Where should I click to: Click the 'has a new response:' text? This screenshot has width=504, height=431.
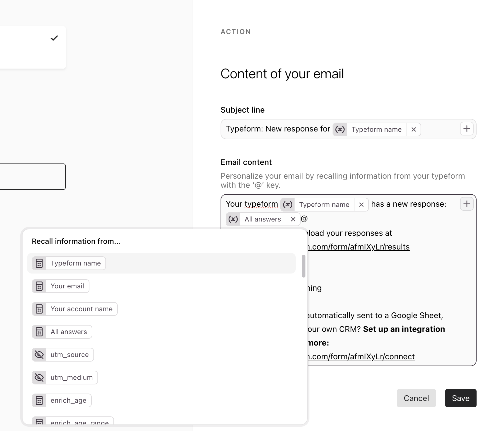[409, 204]
